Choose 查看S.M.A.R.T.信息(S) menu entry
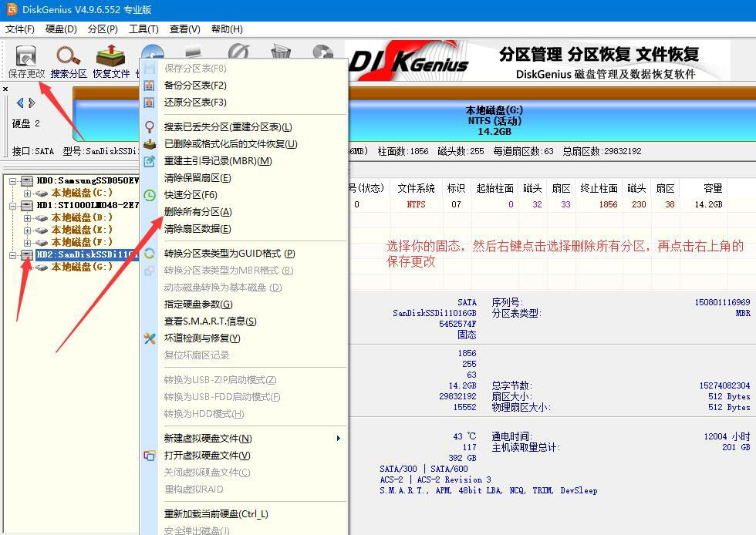The image size is (756, 535). tap(210, 321)
